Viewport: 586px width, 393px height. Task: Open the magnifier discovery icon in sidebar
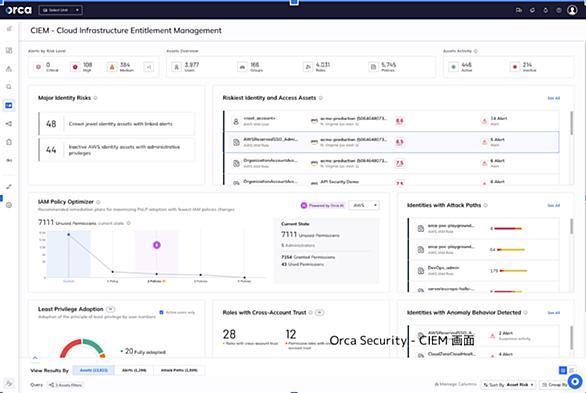9,87
